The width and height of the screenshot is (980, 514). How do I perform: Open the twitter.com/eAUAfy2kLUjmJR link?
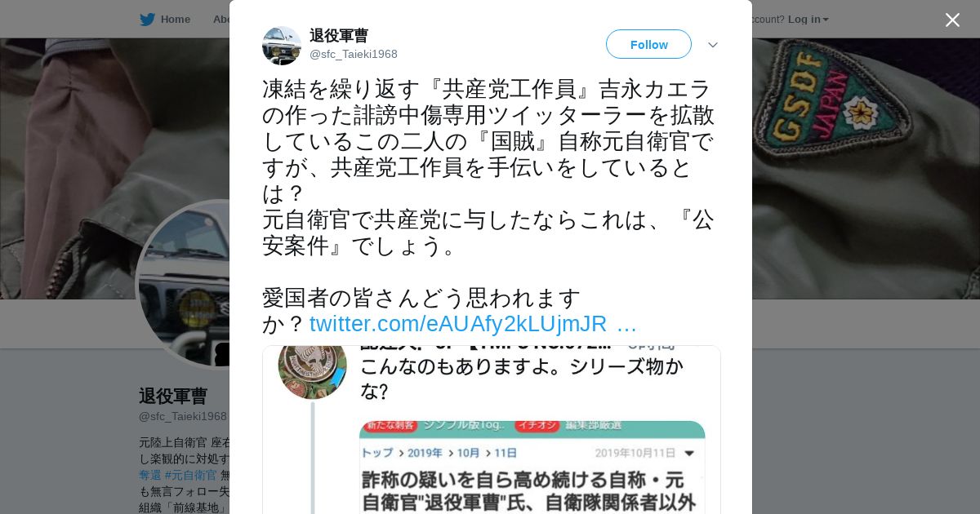pos(473,324)
